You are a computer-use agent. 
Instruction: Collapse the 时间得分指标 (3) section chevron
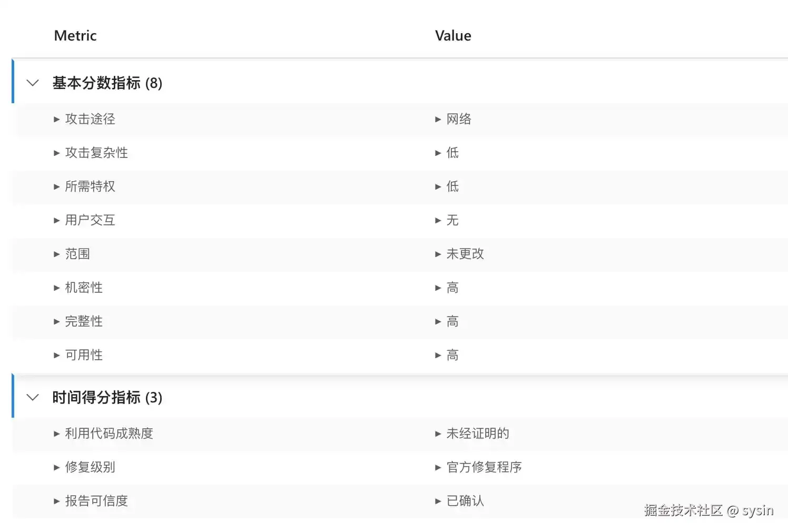coord(33,398)
